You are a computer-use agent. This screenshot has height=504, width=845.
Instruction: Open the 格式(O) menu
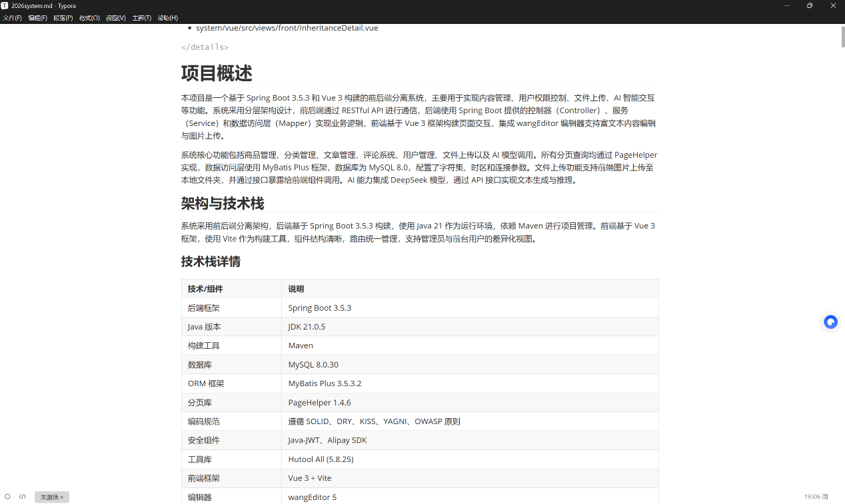pos(89,18)
